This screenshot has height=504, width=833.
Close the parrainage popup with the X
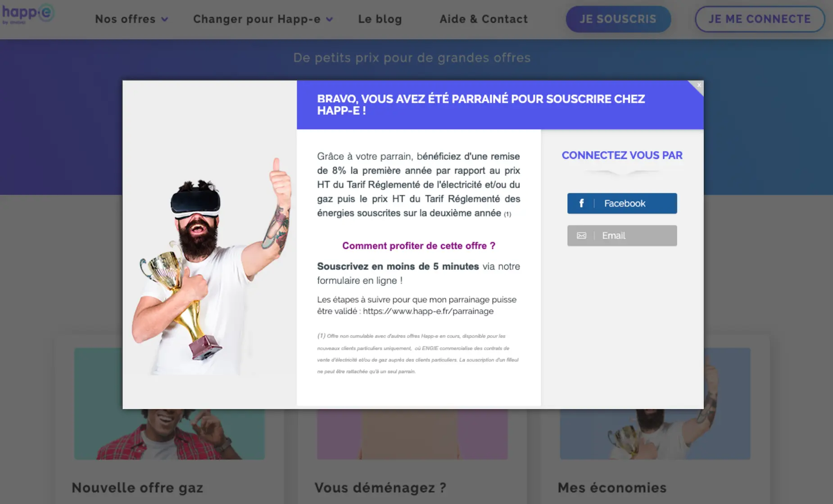[x=698, y=85]
